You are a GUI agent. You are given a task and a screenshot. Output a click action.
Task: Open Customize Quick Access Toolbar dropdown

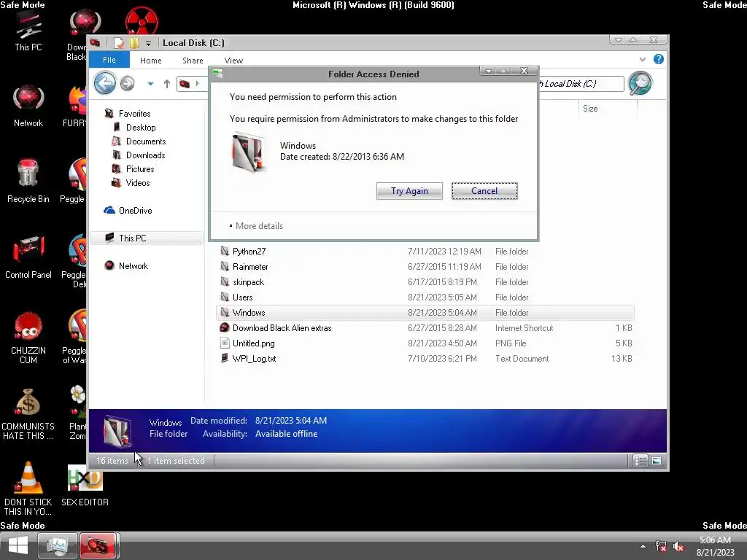148,43
